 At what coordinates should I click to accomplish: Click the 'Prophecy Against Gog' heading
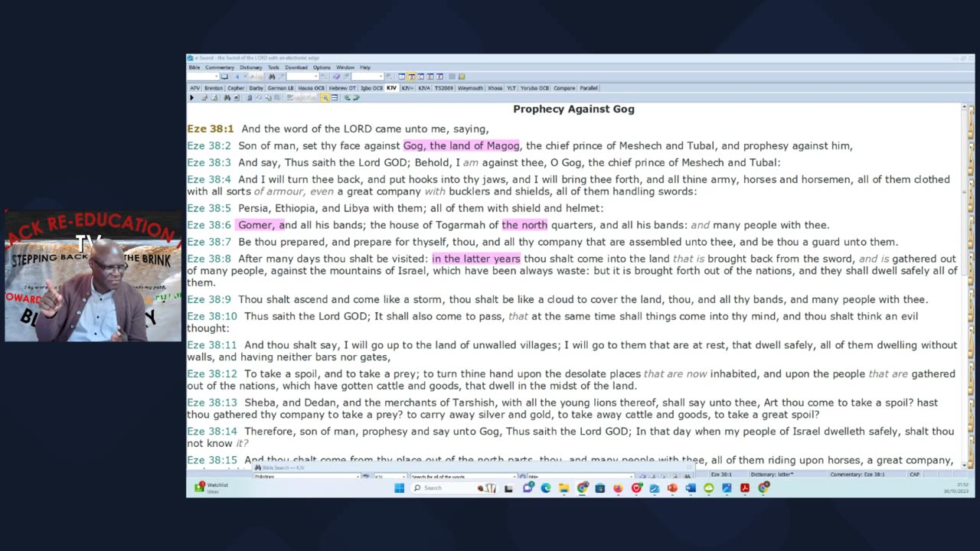click(x=573, y=109)
